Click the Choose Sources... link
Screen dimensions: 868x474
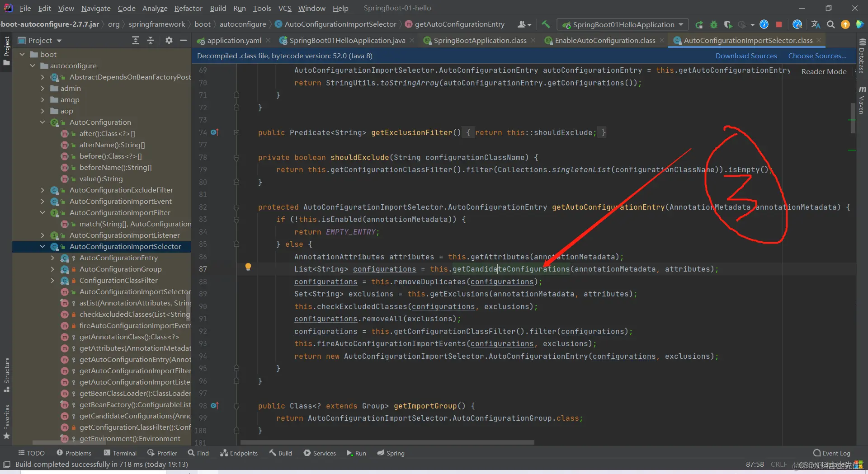coord(817,56)
